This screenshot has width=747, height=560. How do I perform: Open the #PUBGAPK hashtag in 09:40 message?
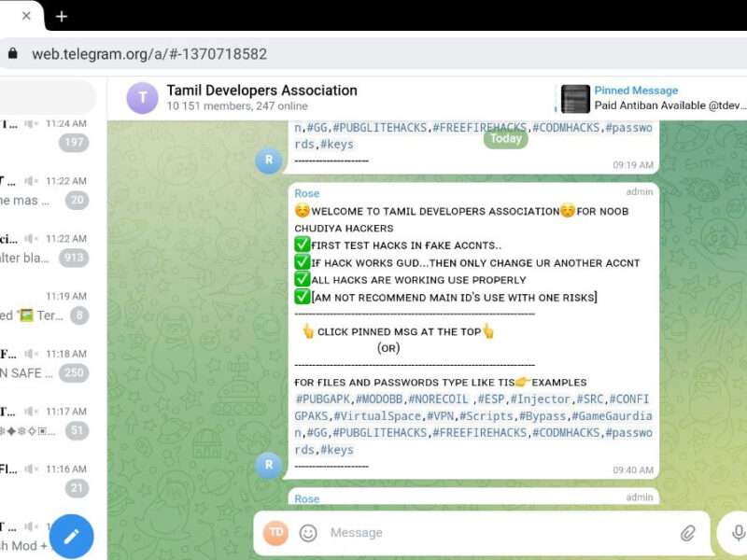tap(323, 399)
